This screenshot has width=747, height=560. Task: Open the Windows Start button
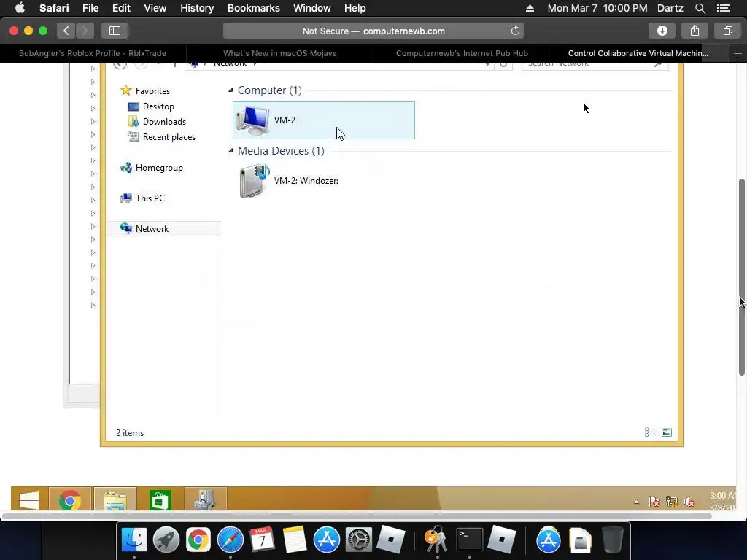[x=28, y=500]
